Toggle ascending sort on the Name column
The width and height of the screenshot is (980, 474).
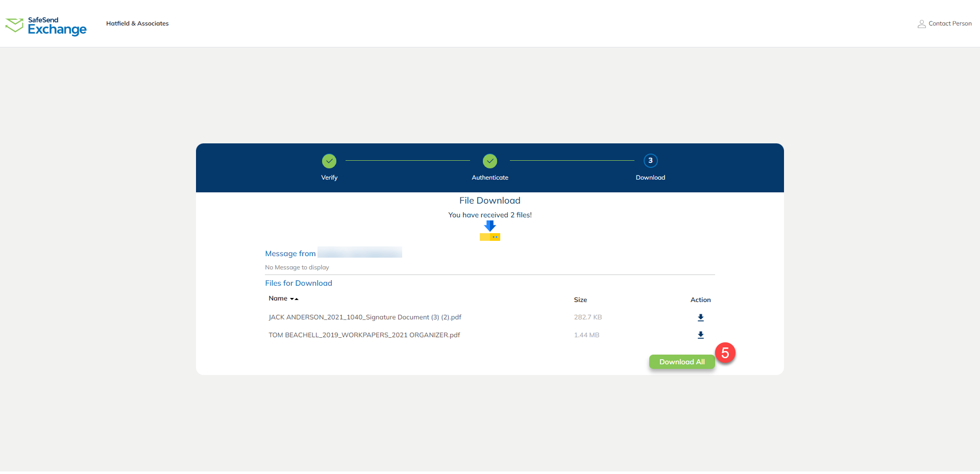click(x=297, y=298)
